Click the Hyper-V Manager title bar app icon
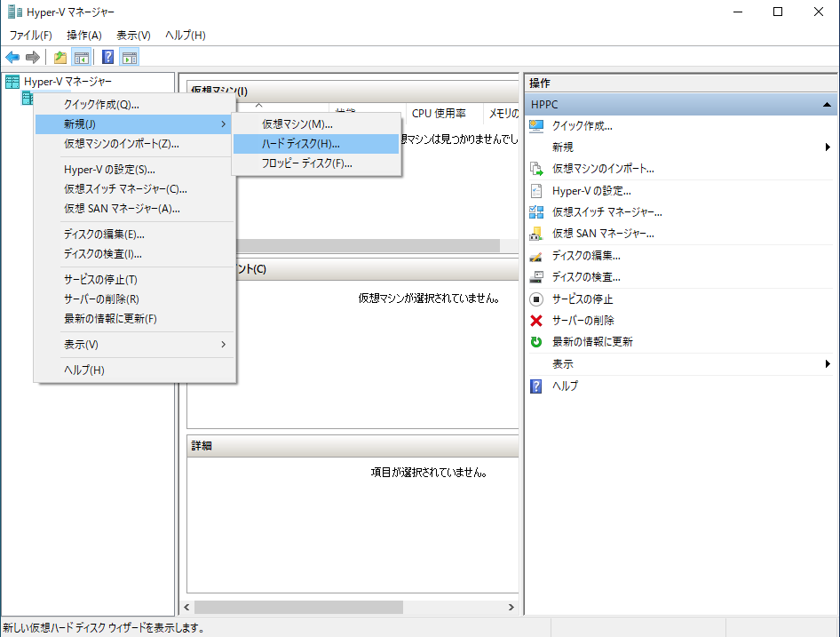This screenshot has height=637, width=840. click(x=14, y=12)
